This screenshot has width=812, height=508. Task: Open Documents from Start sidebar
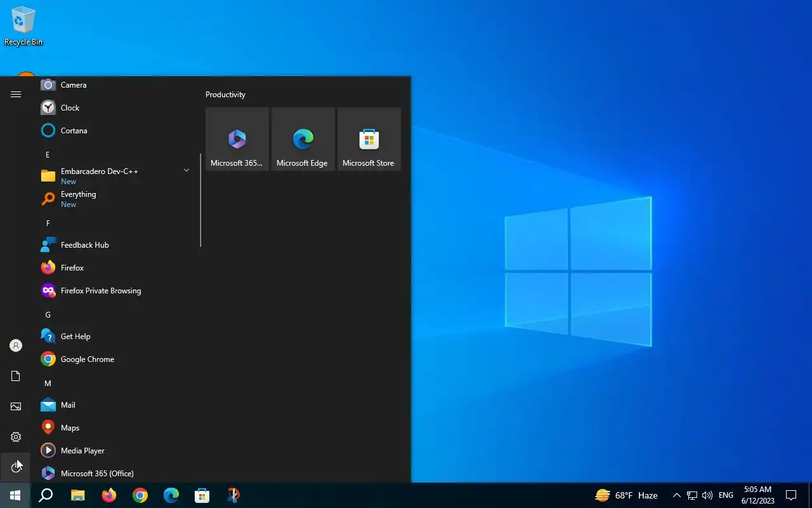click(x=16, y=376)
